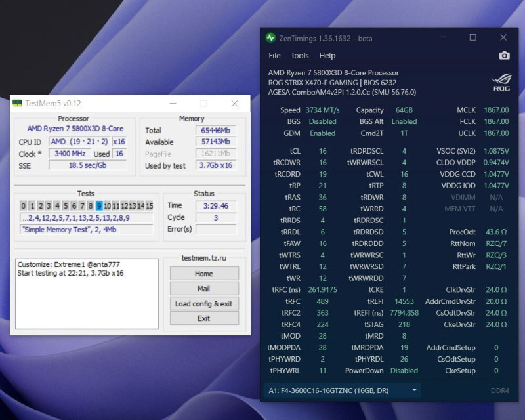The width and height of the screenshot is (525, 420).
Task: Click the AddrCmdDrvStr value 20.0 Ω
Action: (x=496, y=301)
